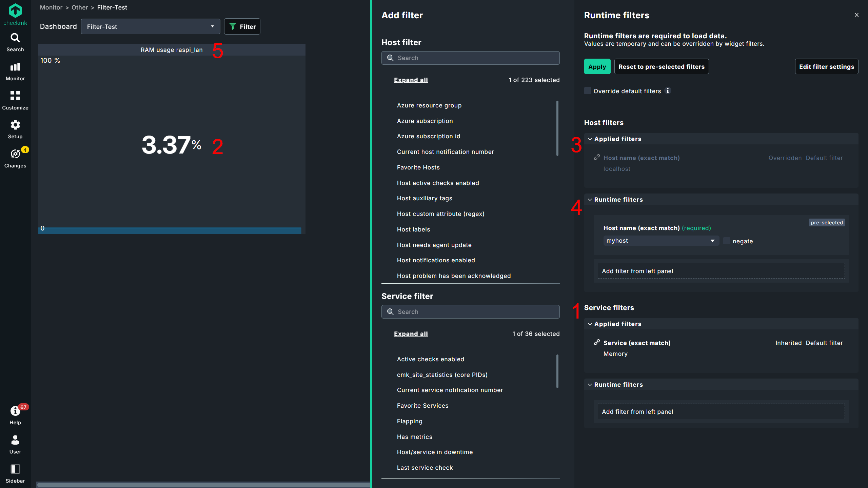Check the negate option next to myhost
This screenshot has width=868, height=488.
(727, 241)
